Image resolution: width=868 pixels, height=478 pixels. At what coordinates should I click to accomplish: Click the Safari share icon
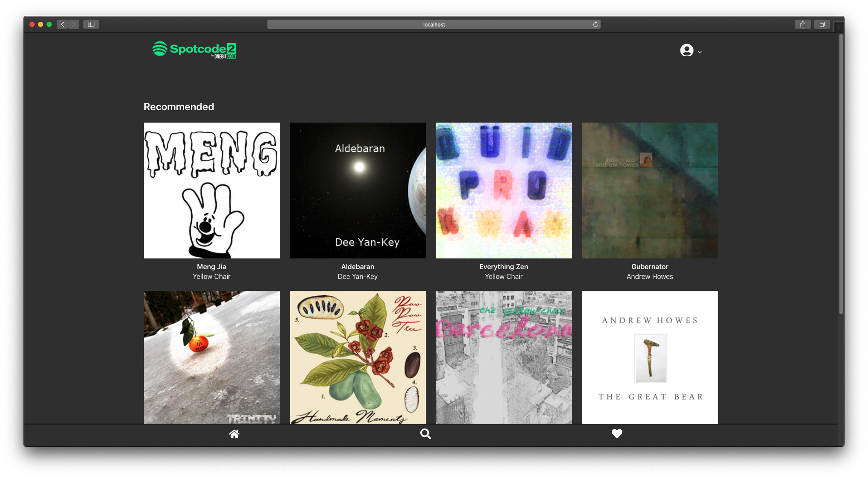(803, 24)
